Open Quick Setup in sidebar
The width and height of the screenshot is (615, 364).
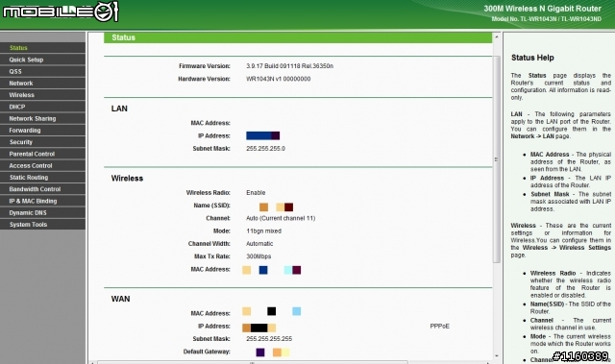tap(42, 60)
